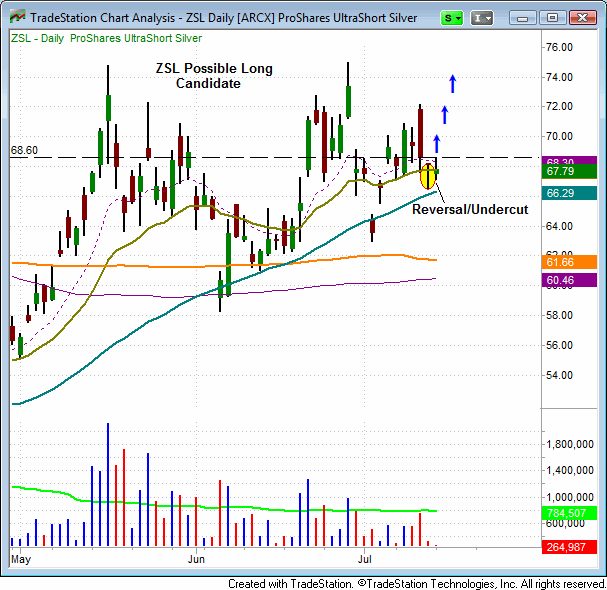
Task: Select the topmost blue up arrow
Action: click(453, 83)
